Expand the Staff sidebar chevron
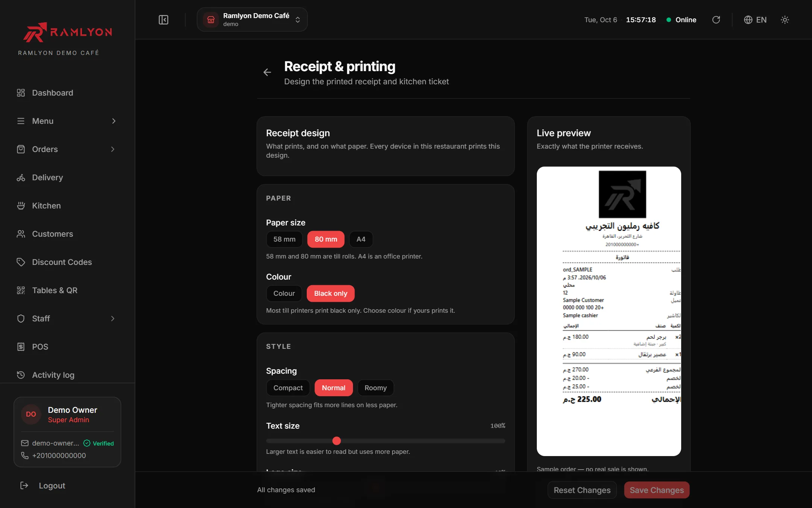The height and width of the screenshot is (508, 812). pos(113,318)
